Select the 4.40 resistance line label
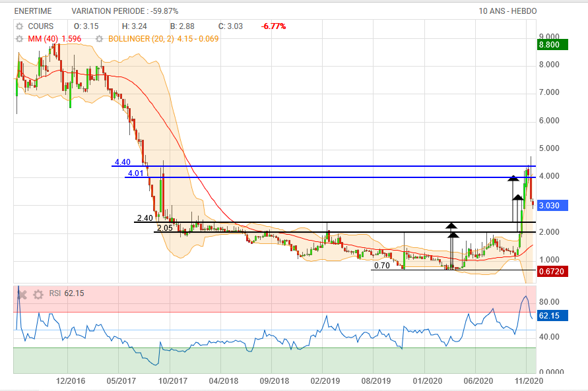The image size is (588, 391). point(122,162)
